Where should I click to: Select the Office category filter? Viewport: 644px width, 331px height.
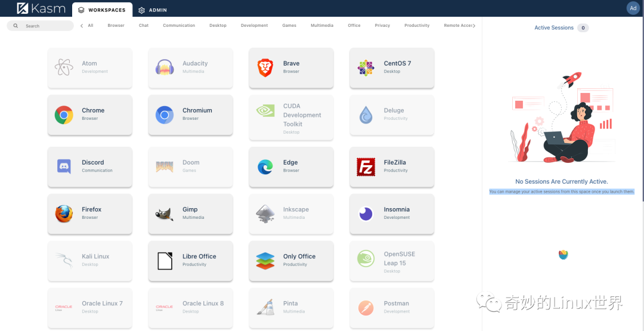[x=354, y=26]
